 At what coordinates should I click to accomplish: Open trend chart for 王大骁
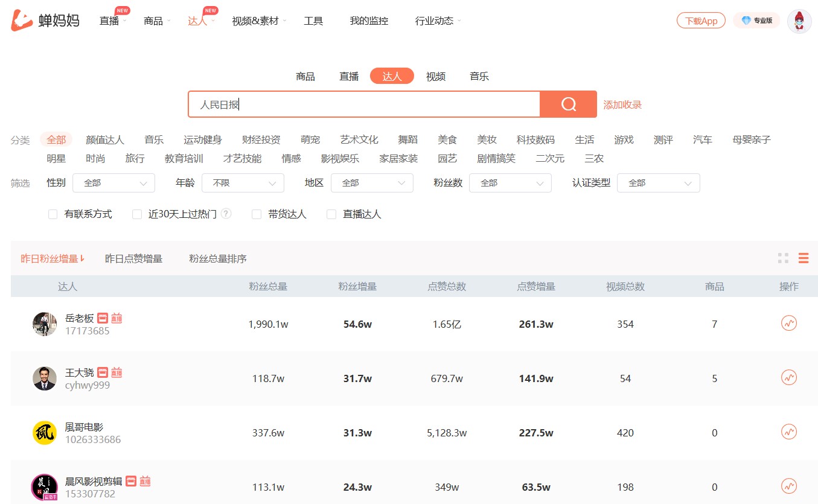[x=789, y=378]
